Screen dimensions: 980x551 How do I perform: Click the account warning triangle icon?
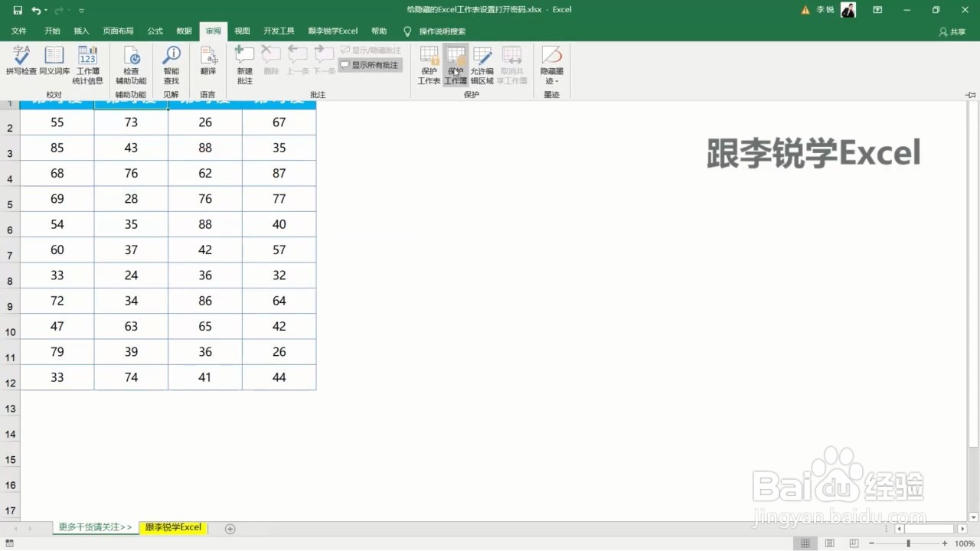tap(805, 10)
